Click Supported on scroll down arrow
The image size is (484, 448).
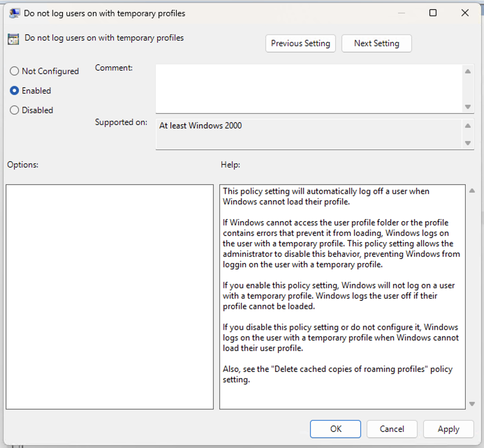click(468, 143)
